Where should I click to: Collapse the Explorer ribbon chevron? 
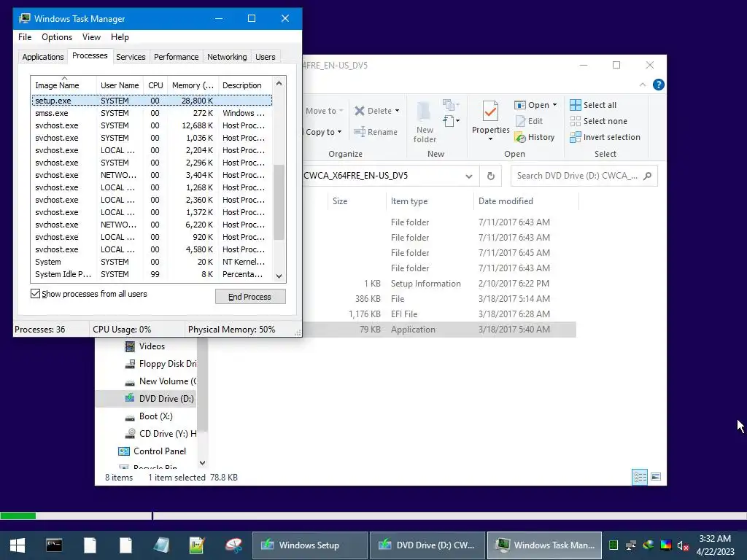[x=643, y=85]
